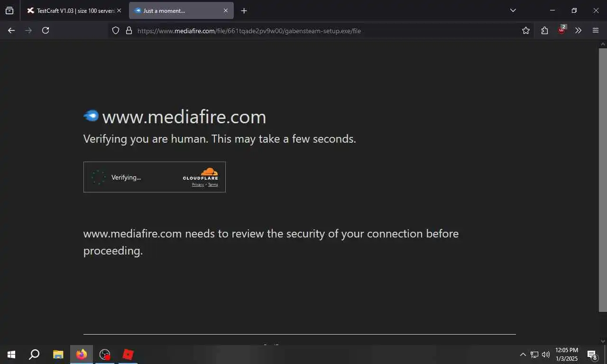Reload the current page

[46, 30]
